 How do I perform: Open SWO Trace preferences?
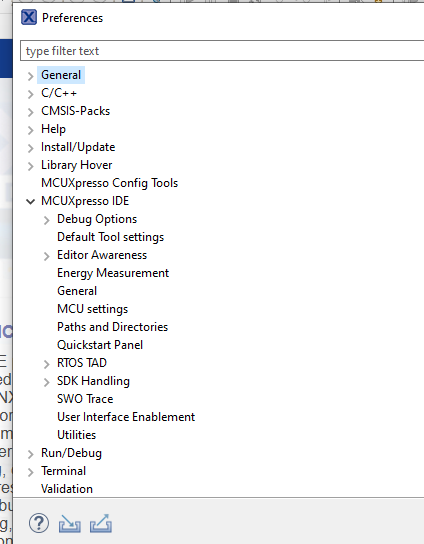(x=85, y=399)
